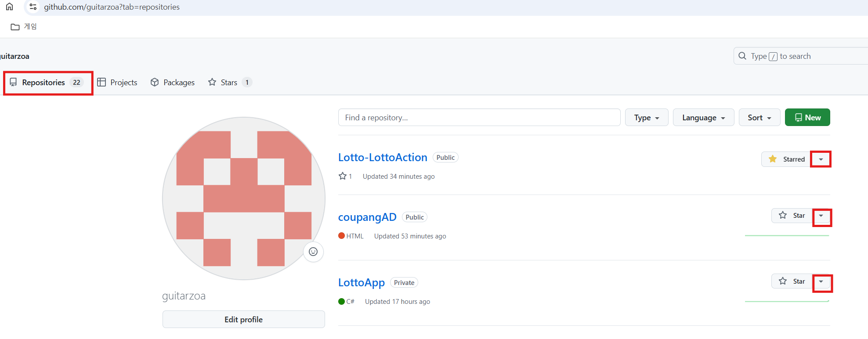Click the LottoApp activity sparkline graph
The image size is (868, 339).
pos(787,301)
